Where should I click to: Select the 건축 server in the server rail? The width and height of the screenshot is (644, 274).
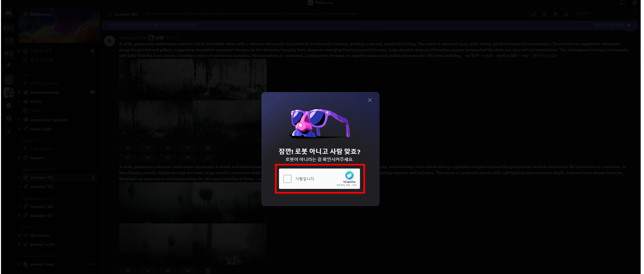(x=9, y=41)
